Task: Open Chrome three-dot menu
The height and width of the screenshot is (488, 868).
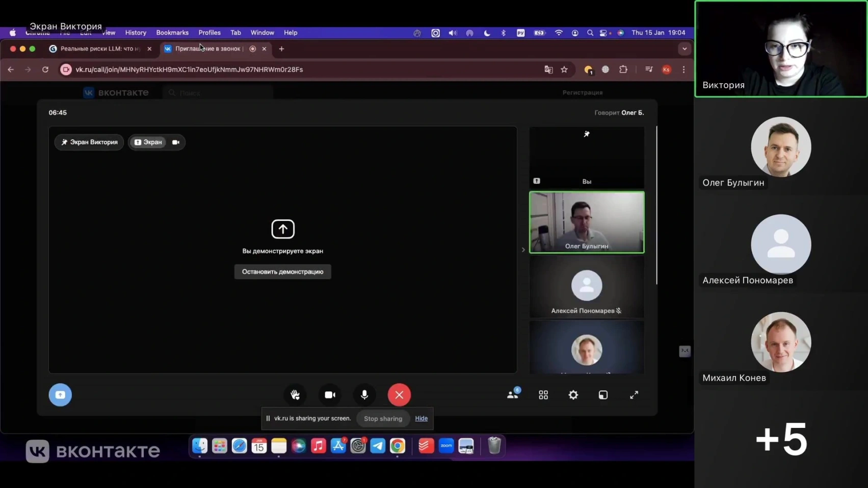Action: 684,69
